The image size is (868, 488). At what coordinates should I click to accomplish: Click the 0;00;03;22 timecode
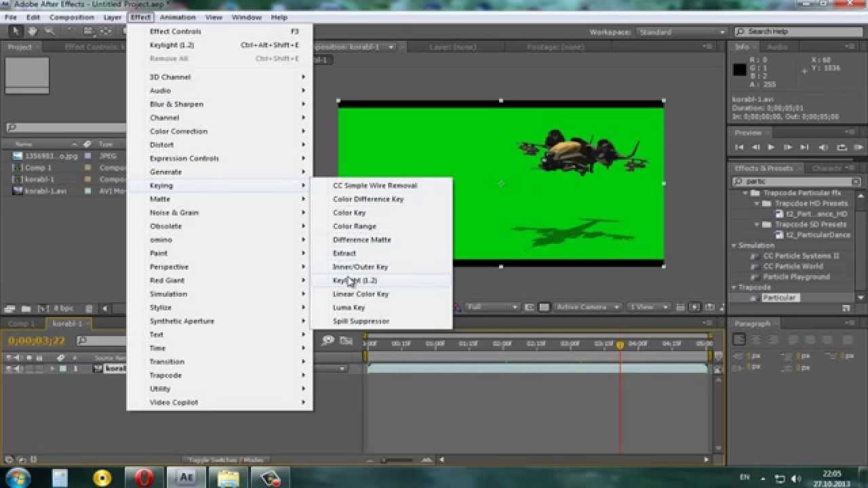[x=37, y=341]
